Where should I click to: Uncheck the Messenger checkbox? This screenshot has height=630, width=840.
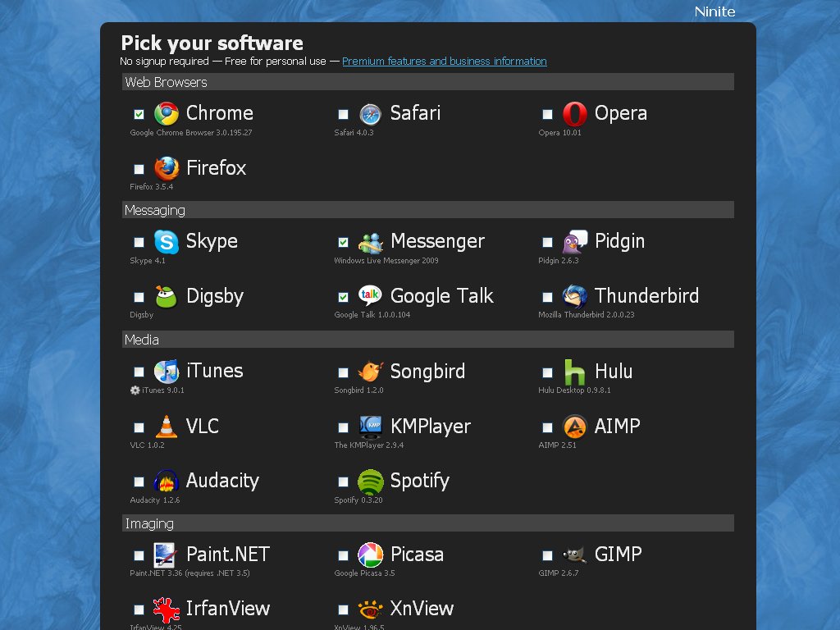tap(344, 242)
